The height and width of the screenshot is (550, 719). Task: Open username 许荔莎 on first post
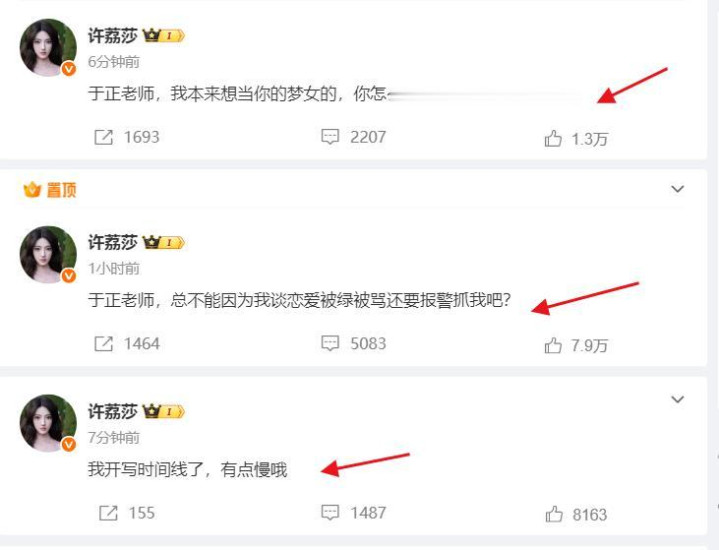point(113,35)
